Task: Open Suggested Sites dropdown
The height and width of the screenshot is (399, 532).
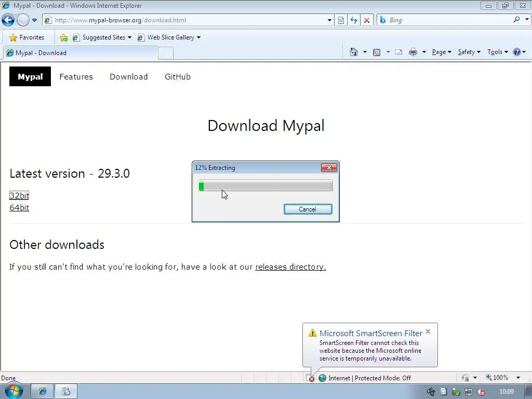Action: 101,37
